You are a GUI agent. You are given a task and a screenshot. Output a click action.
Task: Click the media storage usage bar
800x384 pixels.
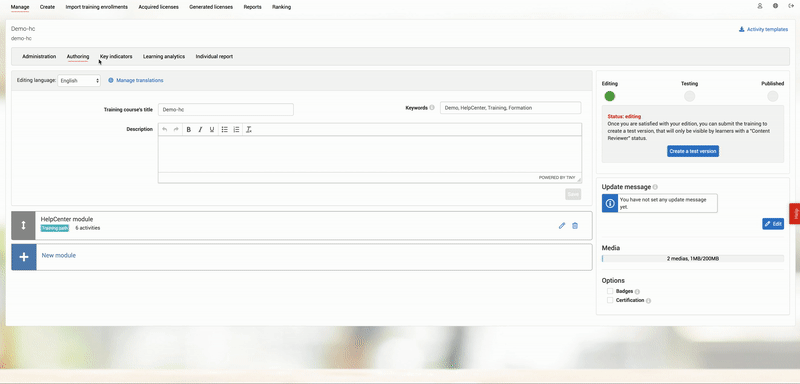(x=693, y=259)
